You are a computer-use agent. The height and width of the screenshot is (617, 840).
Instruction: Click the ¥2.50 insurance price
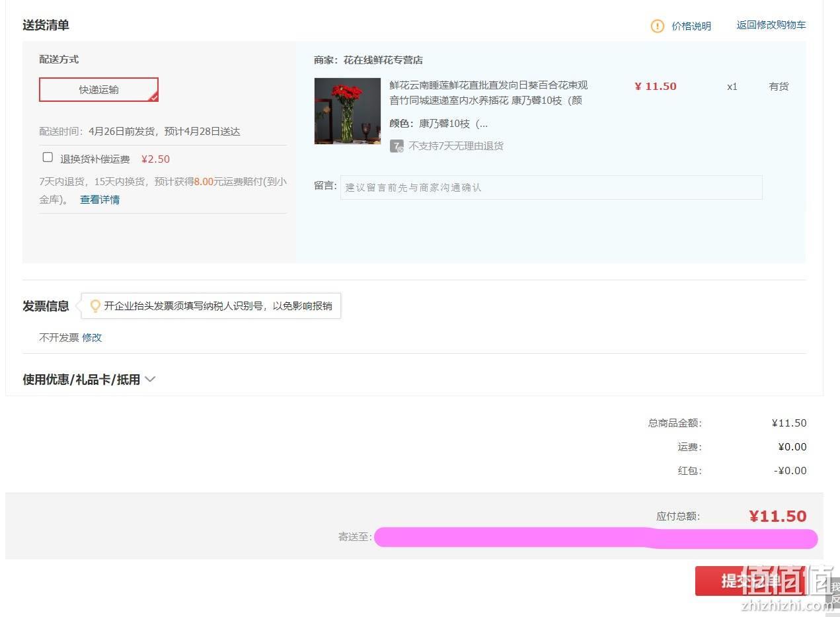156,159
